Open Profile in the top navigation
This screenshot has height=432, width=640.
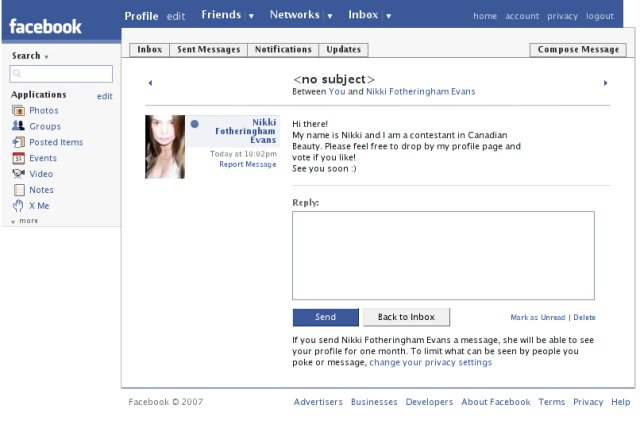[x=141, y=16]
